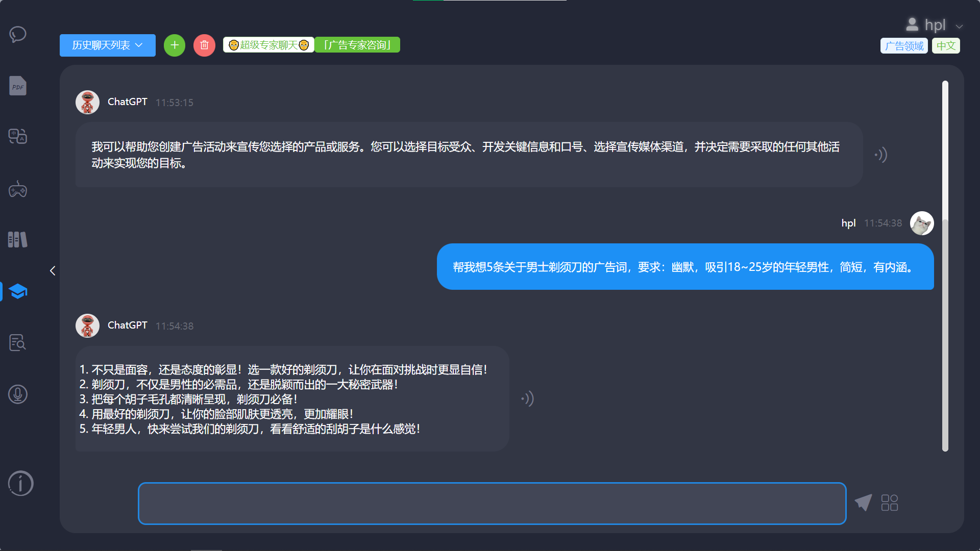Focus the message input box

coord(492,503)
